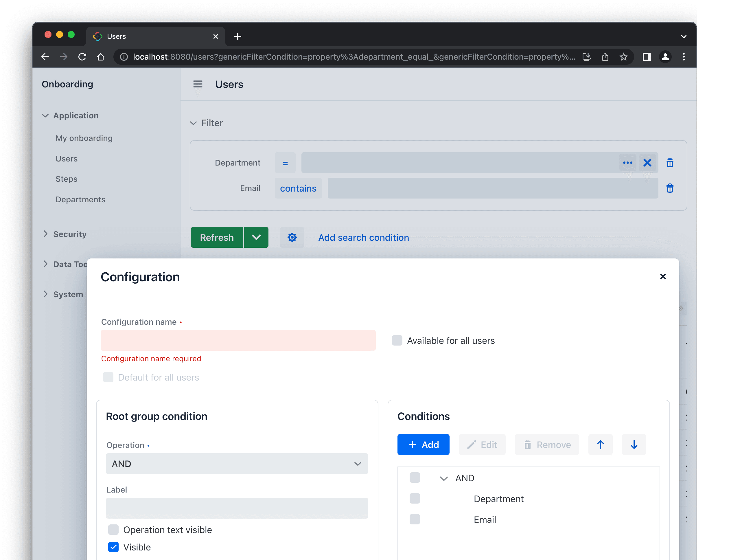
Task: Enable Available for all users checkbox
Action: [397, 340]
